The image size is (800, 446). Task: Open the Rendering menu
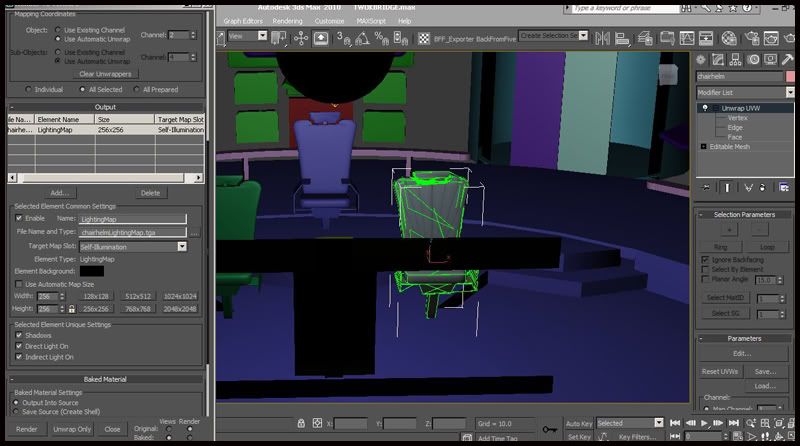287,21
